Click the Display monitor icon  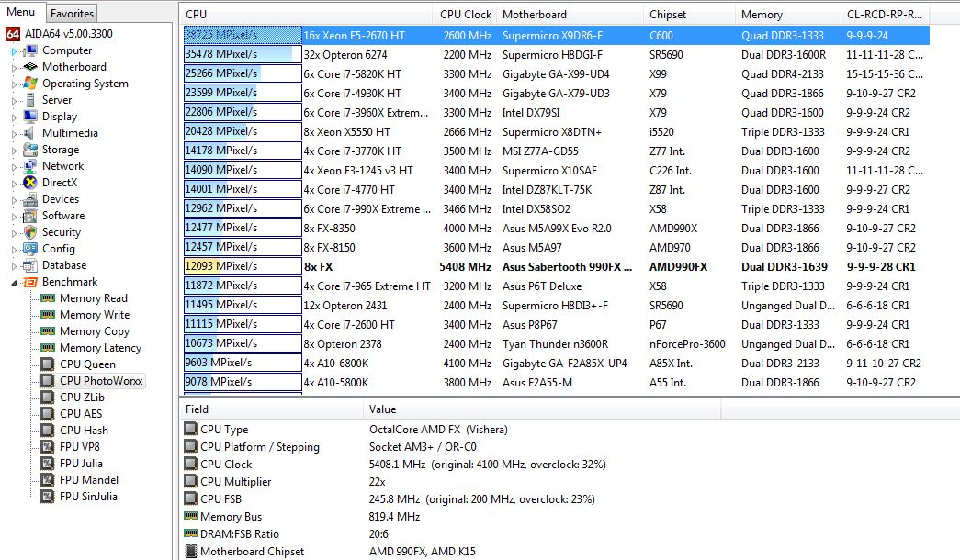(x=30, y=117)
